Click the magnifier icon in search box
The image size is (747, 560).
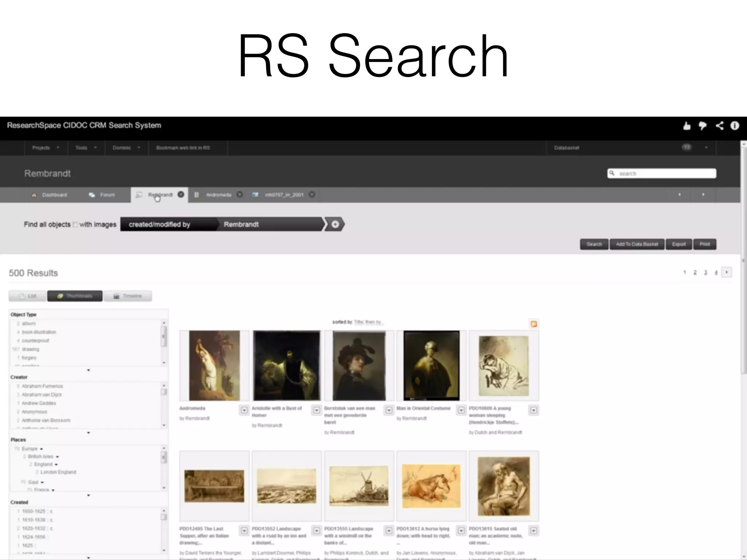pyautogui.click(x=612, y=173)
